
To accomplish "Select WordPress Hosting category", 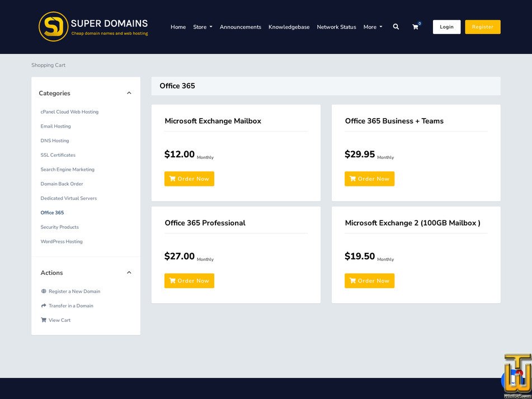I will 62,242.
